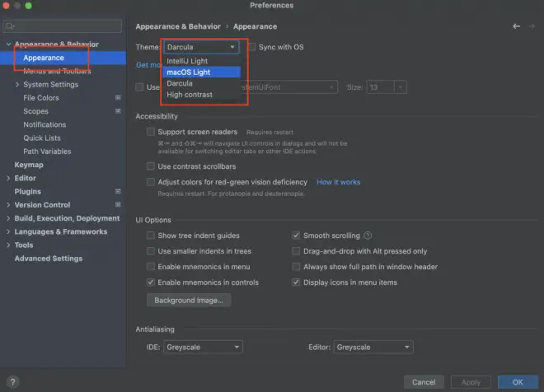Click the Plugins project-level icon
The width and height of the screenshot is (544, 392).
coord(118,191)
